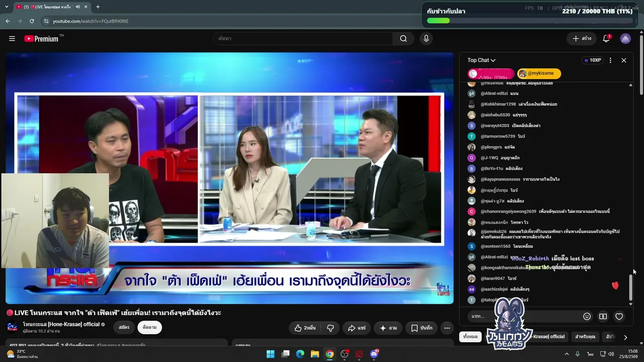Click the video title text below player

(x=114, y=313)
